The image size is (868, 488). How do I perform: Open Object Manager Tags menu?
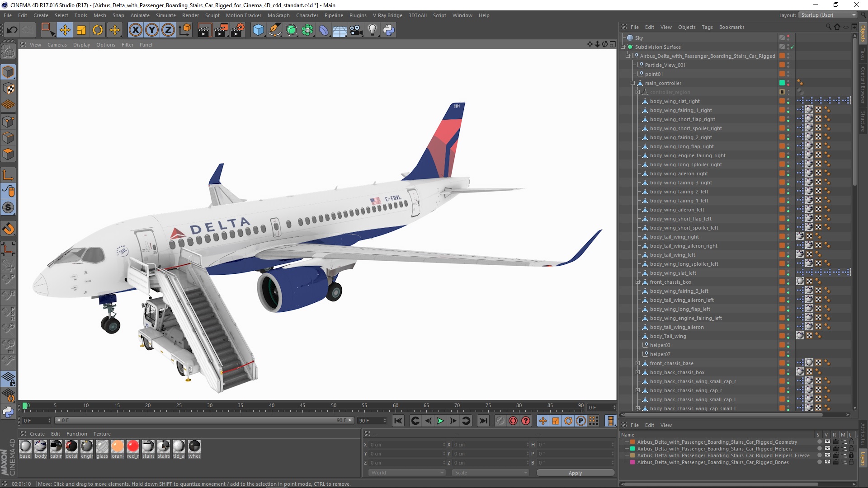click(707, 27)
